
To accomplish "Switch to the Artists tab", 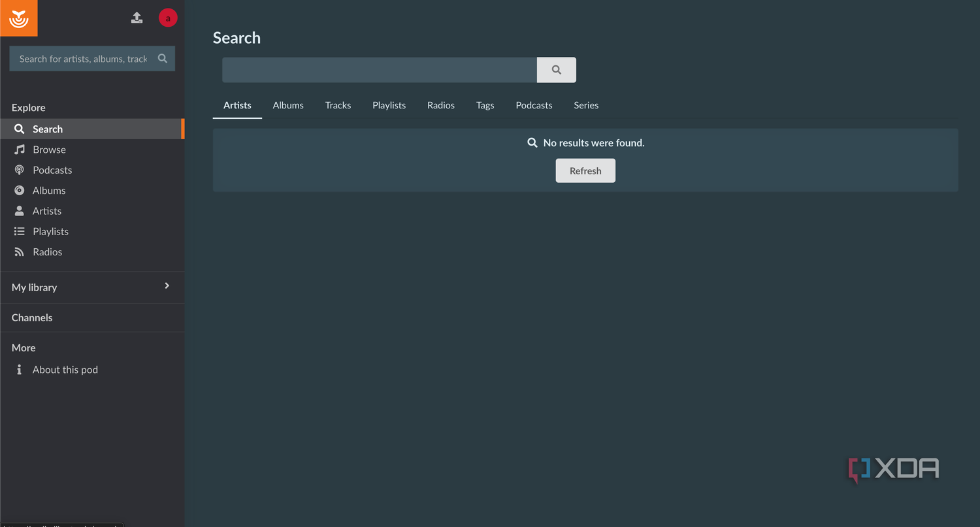I will [x=237, y=105].
